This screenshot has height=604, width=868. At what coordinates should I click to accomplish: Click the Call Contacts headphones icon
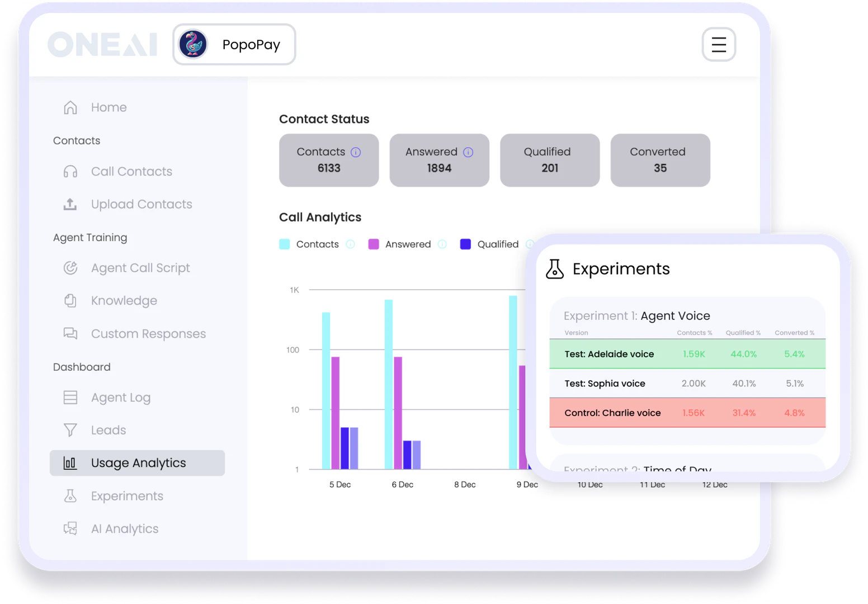pyautogui.click(x=70, y=172)
